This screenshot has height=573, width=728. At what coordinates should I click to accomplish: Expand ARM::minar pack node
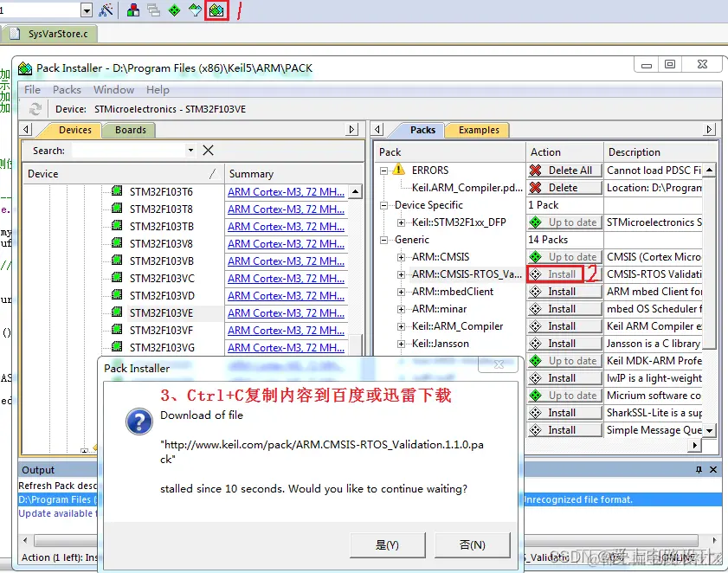401,309
